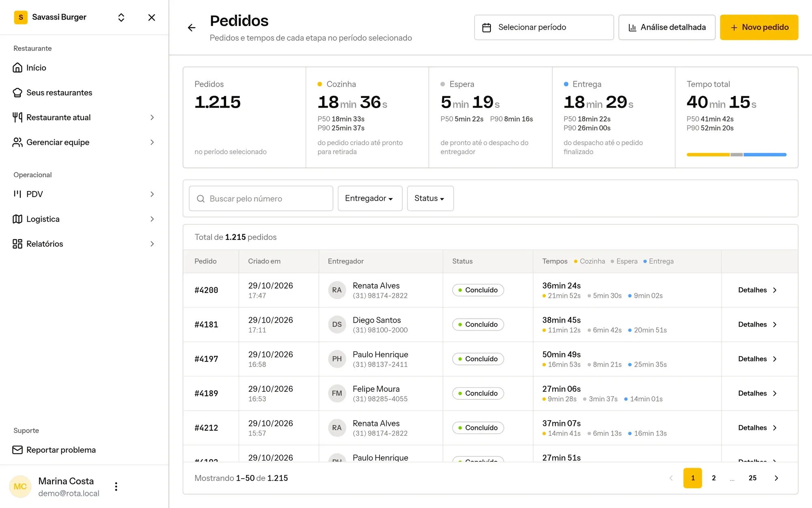Click the envelope icon for Reportar problema
This screenshot has width=812, height=508.
[x=17, y=450]
